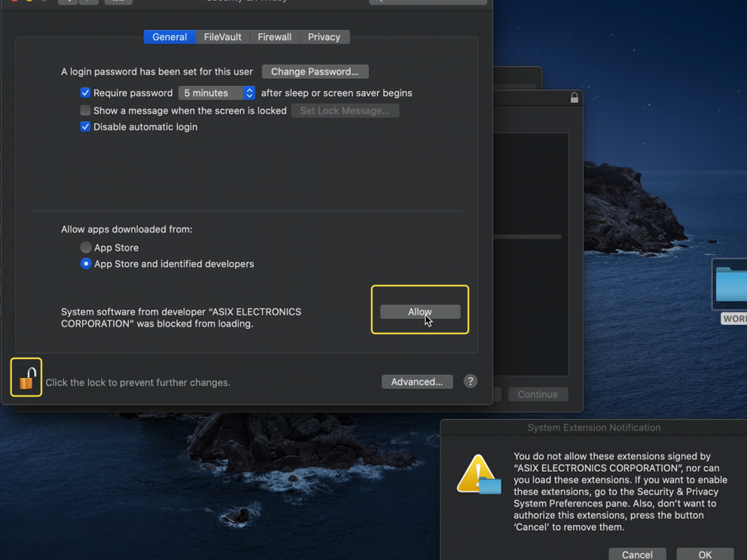Image resolution: width=747 pixels, height=560 pixels.
Task: Select App Store and identified developers
Action: tap(86, 263)
